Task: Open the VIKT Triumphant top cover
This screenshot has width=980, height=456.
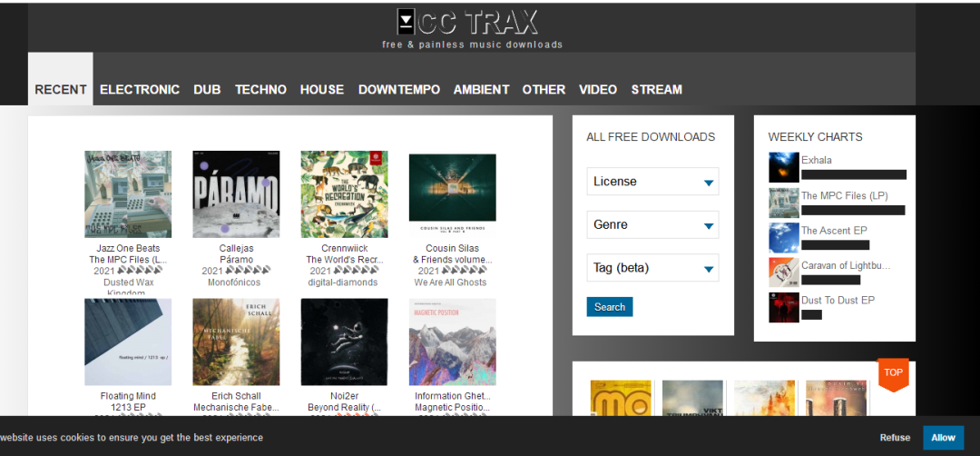Action: [692, 399]
